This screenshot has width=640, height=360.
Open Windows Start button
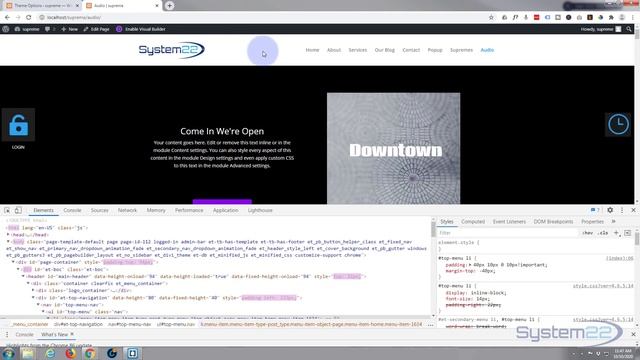[x=8, y=353]
